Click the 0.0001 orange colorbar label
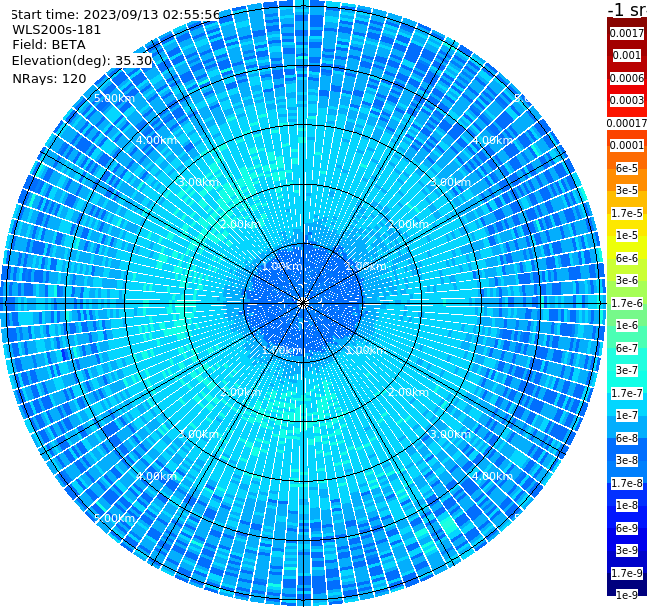647x607 pixels. point(627,145)
